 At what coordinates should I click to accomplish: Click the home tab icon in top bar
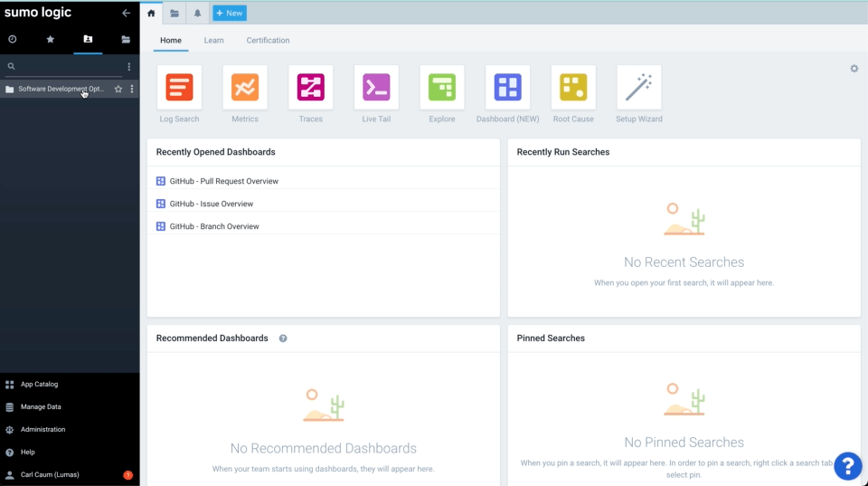(x=151, y=14)
